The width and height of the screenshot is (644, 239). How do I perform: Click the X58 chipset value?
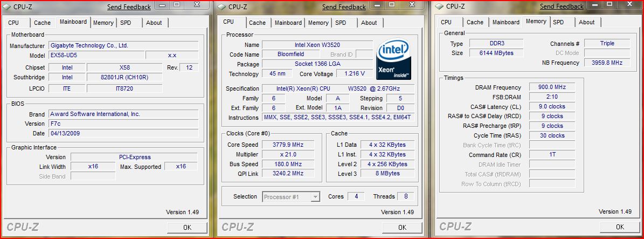tap(124, 67)
